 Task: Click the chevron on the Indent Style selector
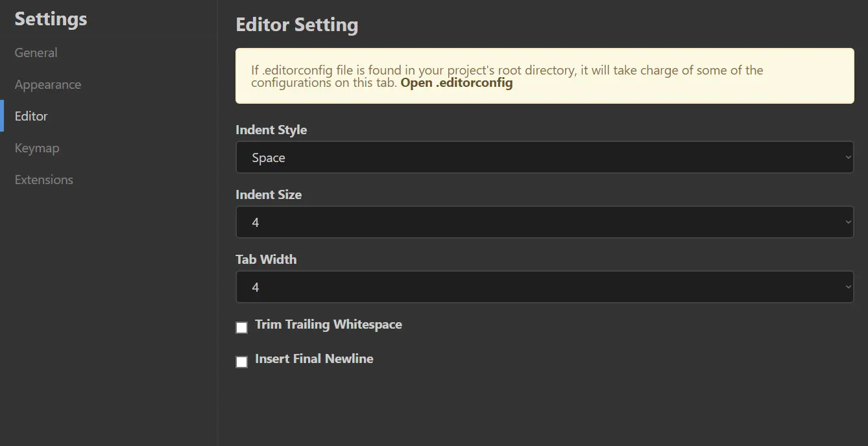pyautogui.click(x=847, y=157)
